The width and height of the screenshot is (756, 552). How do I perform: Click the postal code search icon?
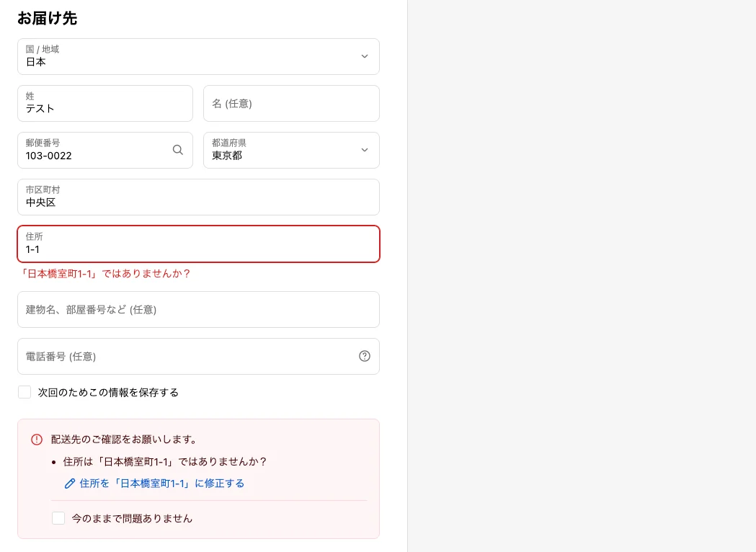point(178,150)
